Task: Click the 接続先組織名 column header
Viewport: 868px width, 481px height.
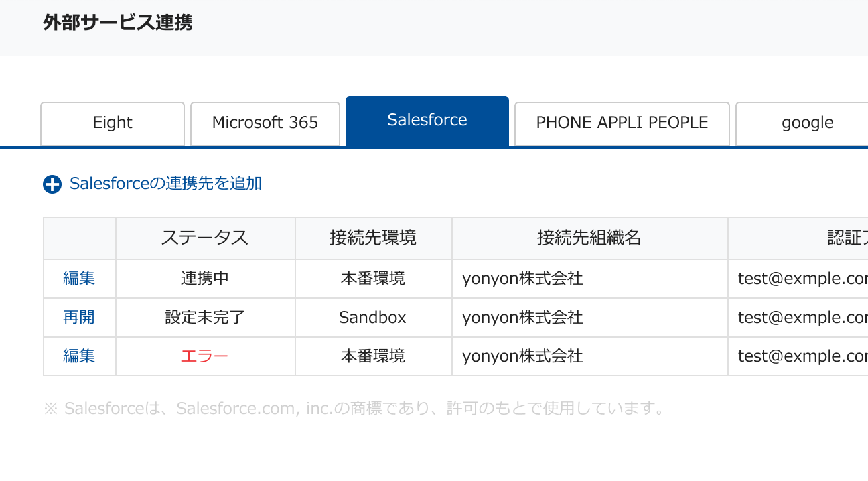Action: click(x=590, y=238)
